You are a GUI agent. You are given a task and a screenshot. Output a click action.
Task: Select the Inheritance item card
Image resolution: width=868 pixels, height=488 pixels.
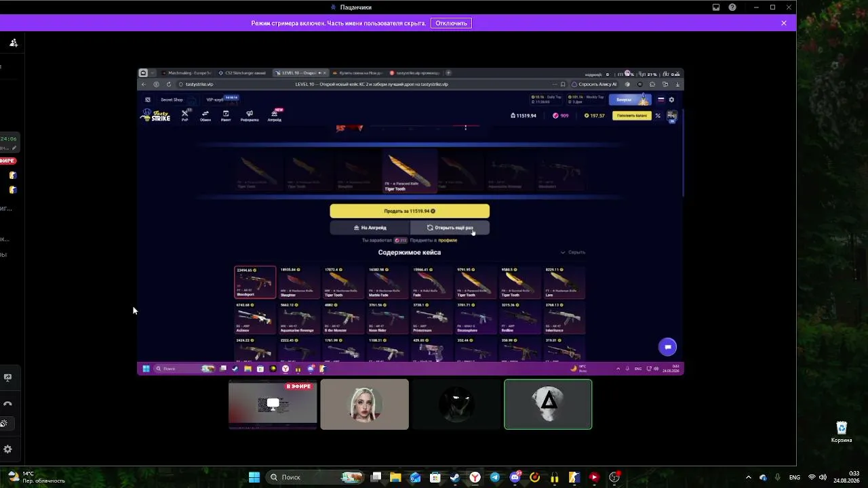pyautogui.click(x=564, y=318)
